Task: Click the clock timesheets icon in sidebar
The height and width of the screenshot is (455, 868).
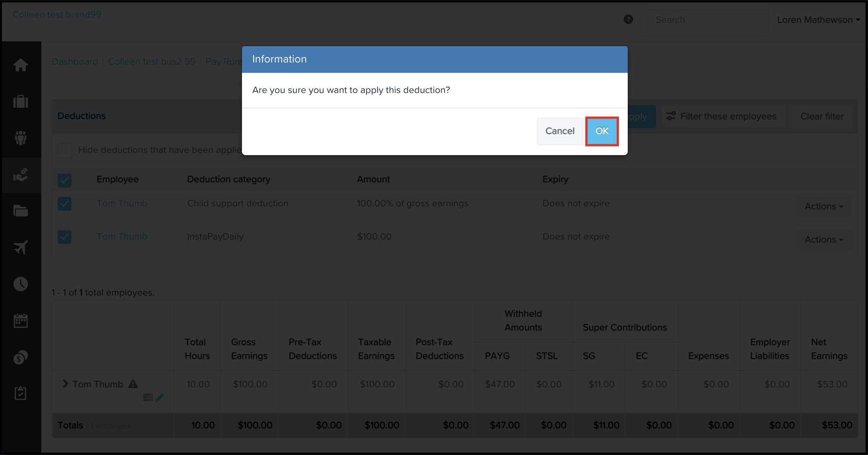Action: tap(20, 284)
